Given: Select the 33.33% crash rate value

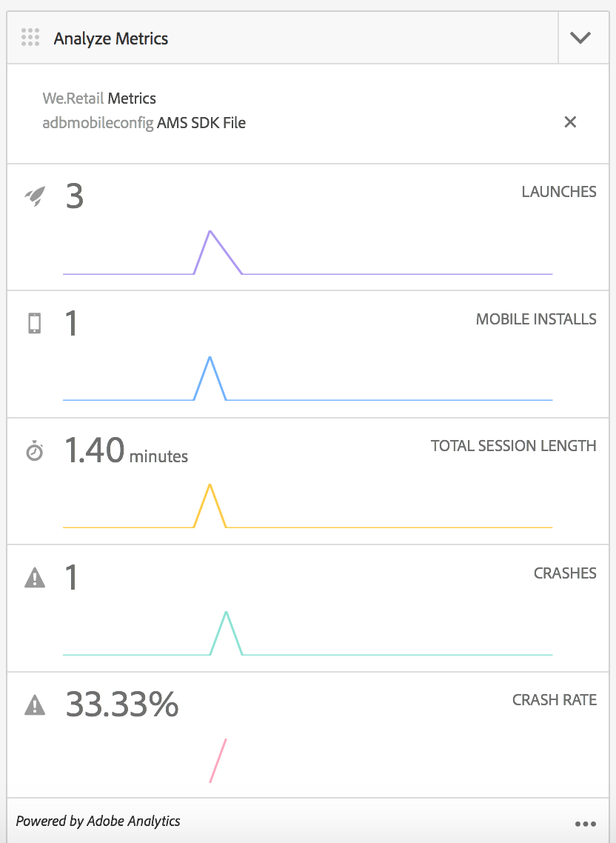Looking at the screenshot, I should pos(122,704).
